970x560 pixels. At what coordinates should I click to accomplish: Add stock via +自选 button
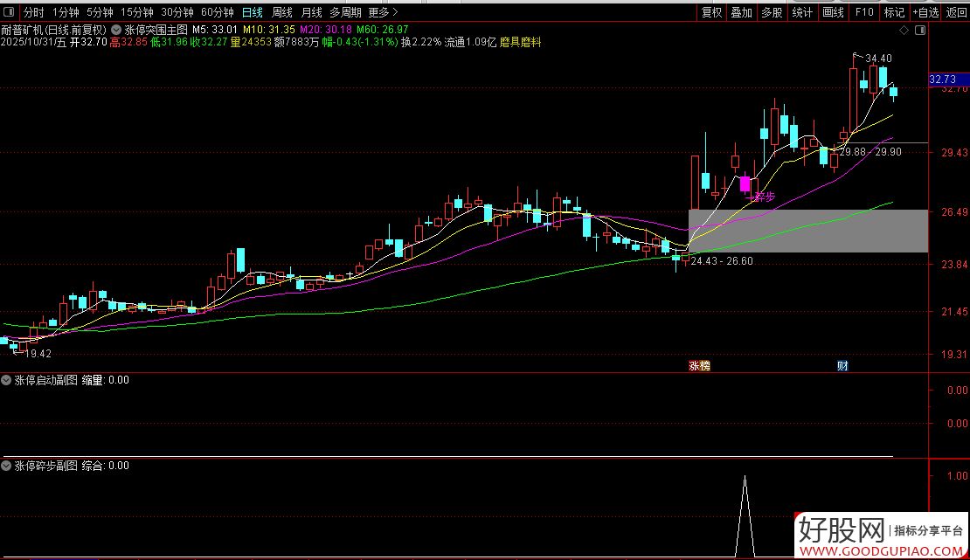click(926, 12)
